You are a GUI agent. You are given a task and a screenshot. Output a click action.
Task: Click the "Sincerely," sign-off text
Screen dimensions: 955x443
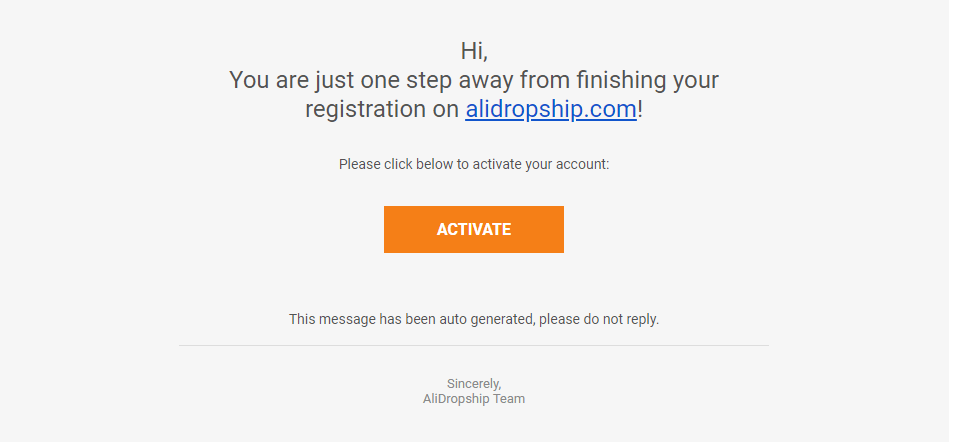[x=473, y=383]
